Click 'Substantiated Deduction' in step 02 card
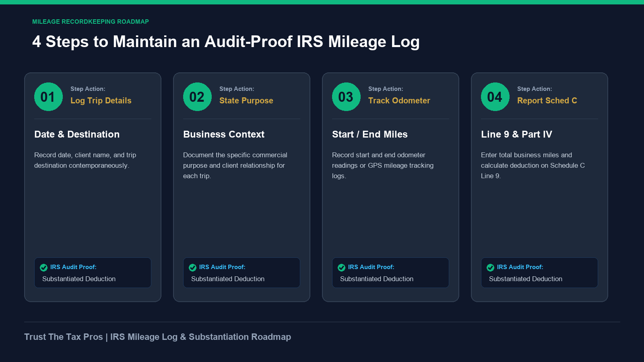 228,279
